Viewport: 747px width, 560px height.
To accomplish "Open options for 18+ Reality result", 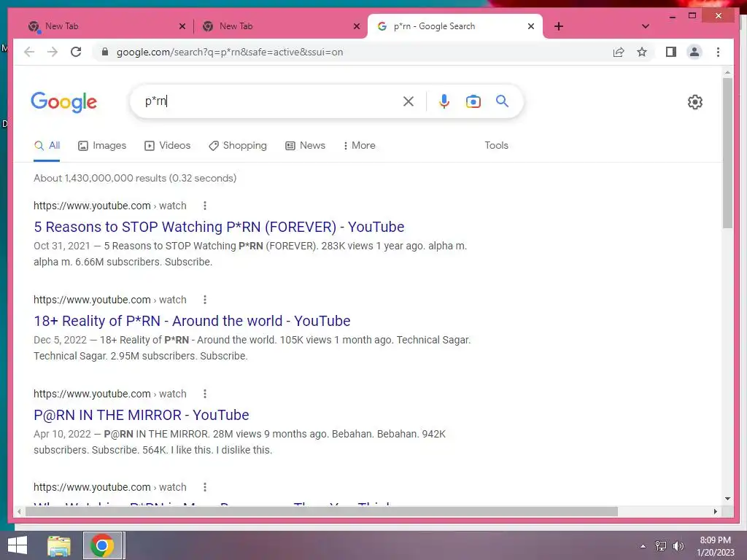I will 205,300.
